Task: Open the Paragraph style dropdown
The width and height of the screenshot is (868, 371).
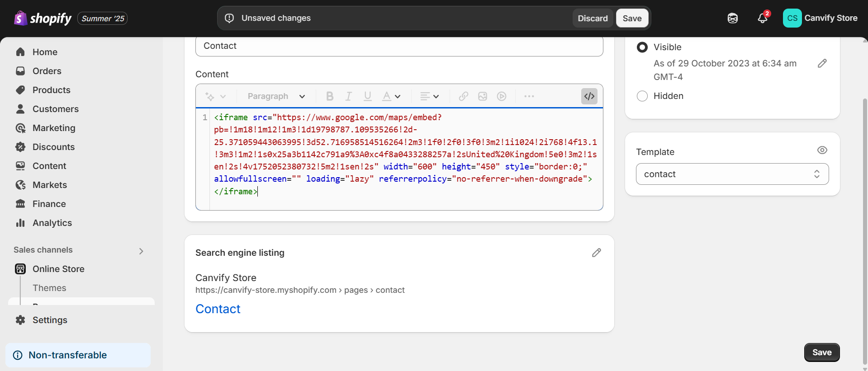Action: point(276,96)
